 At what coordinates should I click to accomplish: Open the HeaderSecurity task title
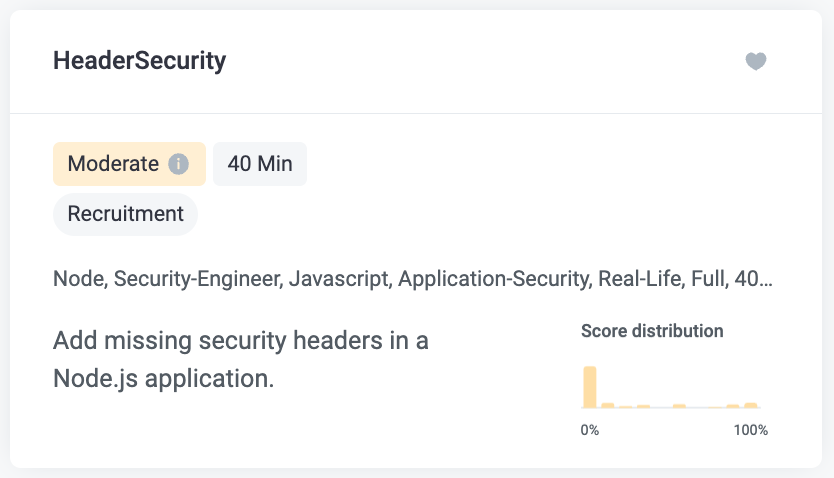point(139,61)
